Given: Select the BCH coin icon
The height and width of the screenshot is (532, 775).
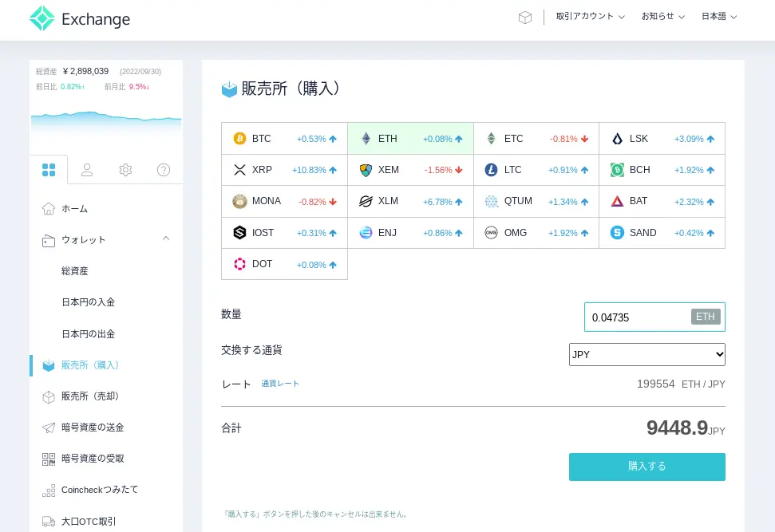Looking at the screenshot, I should (x=617, y=170).
